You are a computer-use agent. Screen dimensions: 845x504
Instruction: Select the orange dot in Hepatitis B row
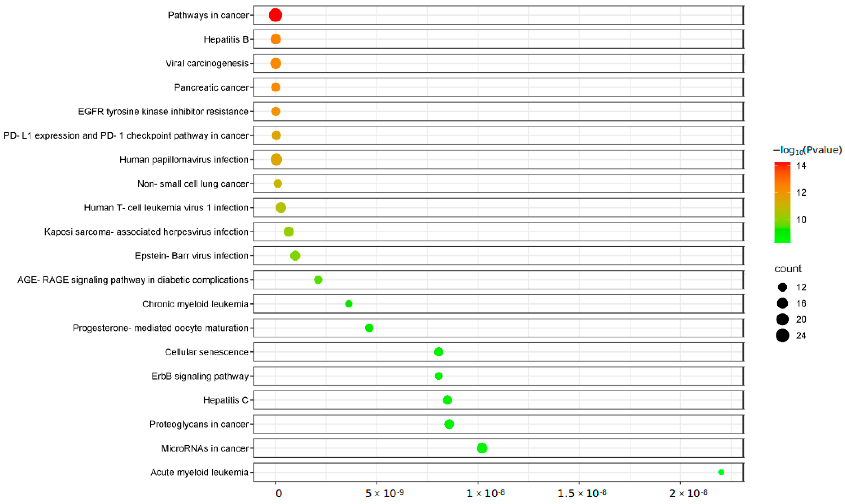tap(276, 39)
